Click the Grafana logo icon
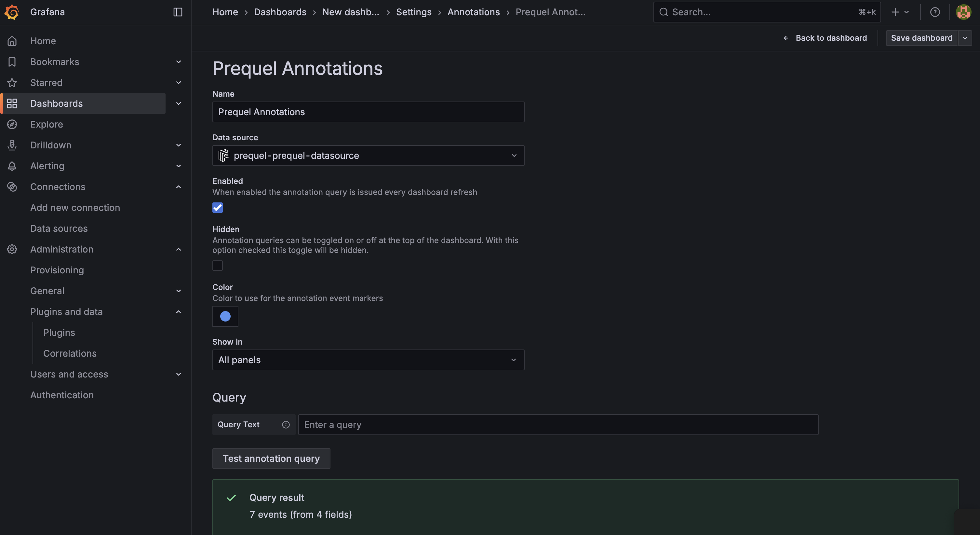Viewport: 980px width, 535px height. (12, 12)
